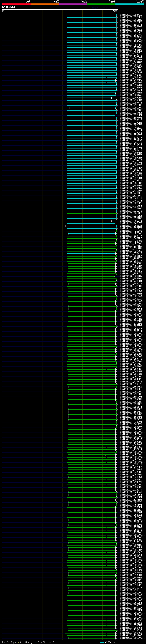The height and width of the screenshot is (644, 146).
Task: Click the red 20% identity legend segment
Action: coord(16,4)
